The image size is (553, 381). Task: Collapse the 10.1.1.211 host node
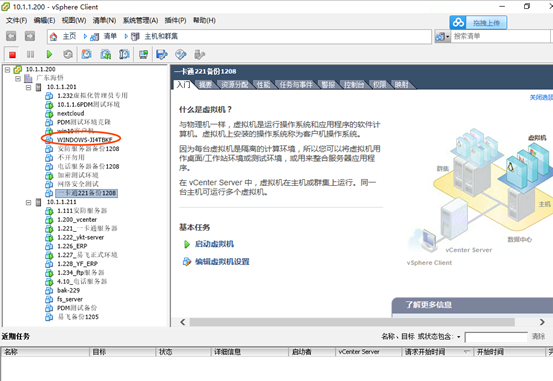(x=29, y=202)
